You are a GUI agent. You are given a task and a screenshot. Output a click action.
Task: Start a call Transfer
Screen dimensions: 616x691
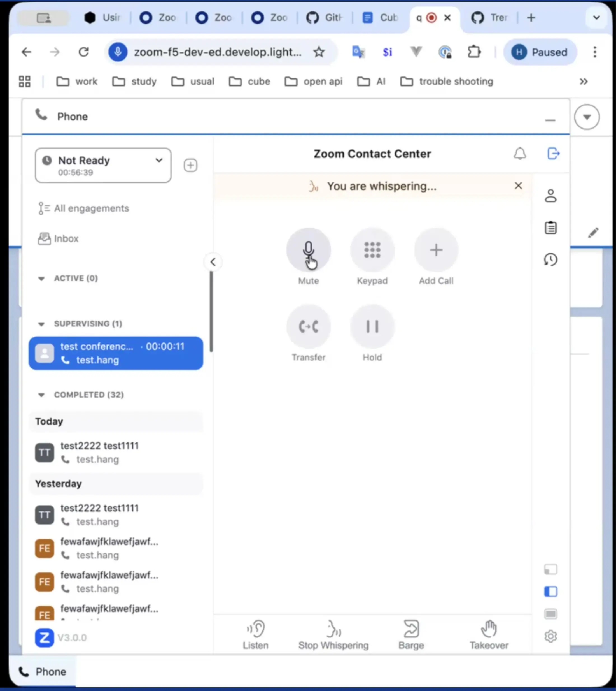tap(308, 326)
